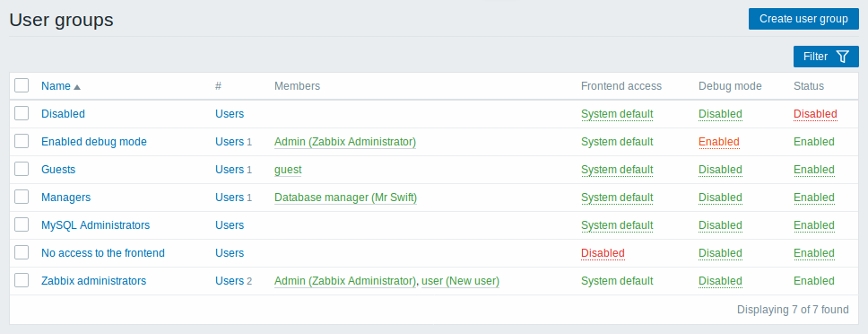Click Enabled status text in Enabled debug mode row

[814, 141]
